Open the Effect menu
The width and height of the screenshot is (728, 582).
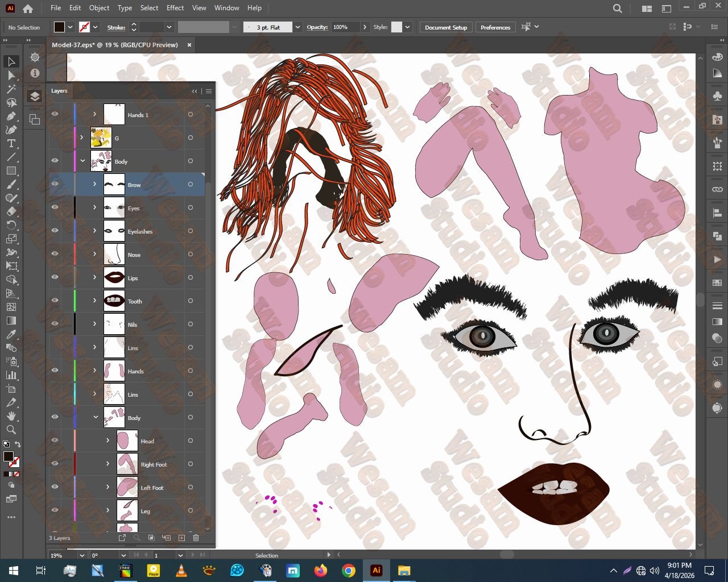click(x=175, y=8)
